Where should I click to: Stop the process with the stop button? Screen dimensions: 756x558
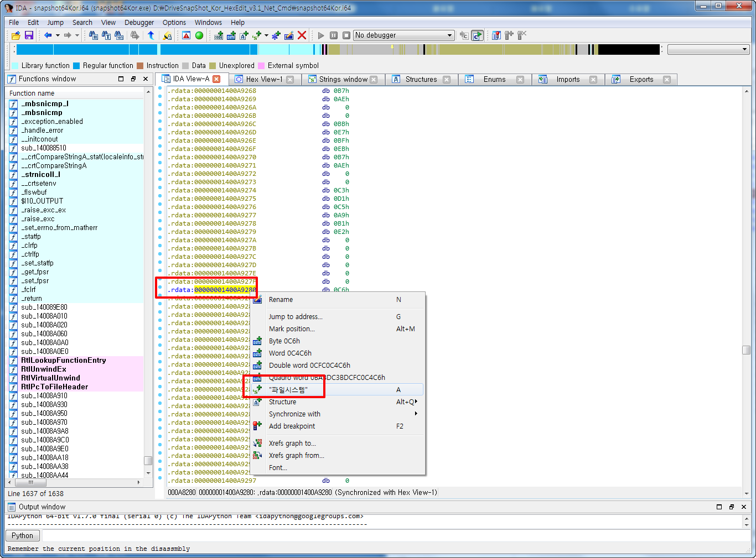(346, 35)
